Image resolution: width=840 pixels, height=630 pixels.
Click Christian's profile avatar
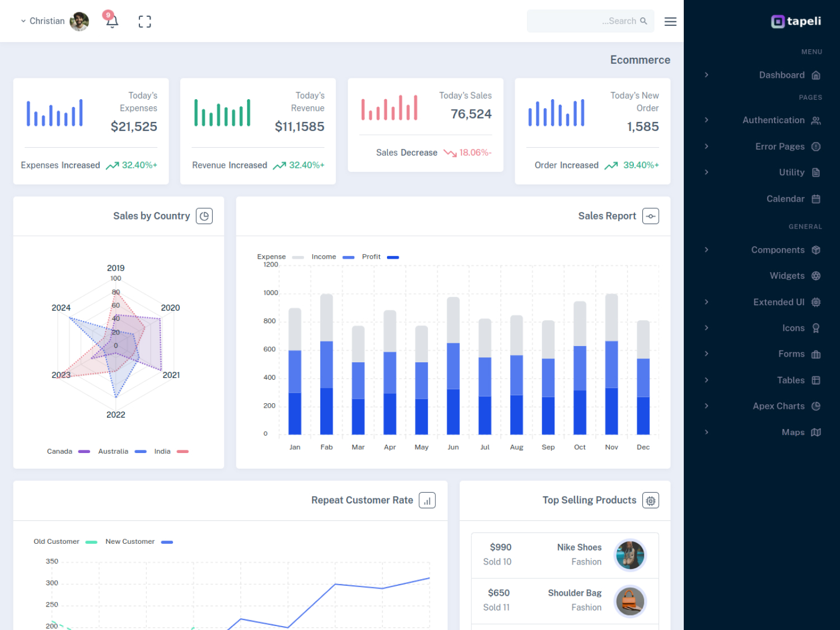[80, 21]
